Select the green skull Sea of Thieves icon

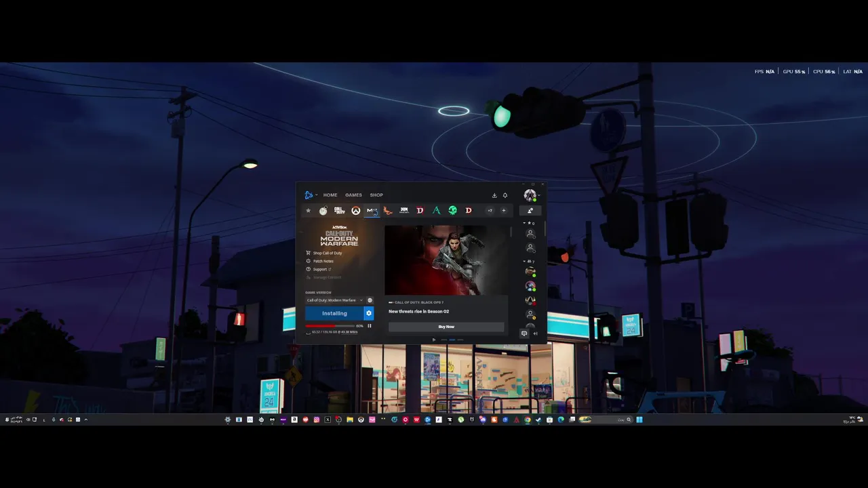[x=452, y=211]
